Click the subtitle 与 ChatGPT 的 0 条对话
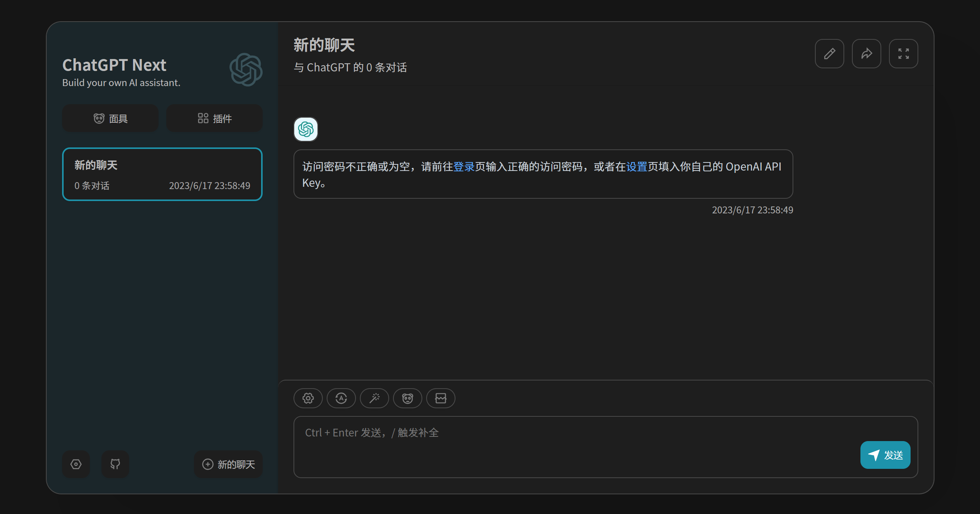980x514 pixels. coord(350,68)
